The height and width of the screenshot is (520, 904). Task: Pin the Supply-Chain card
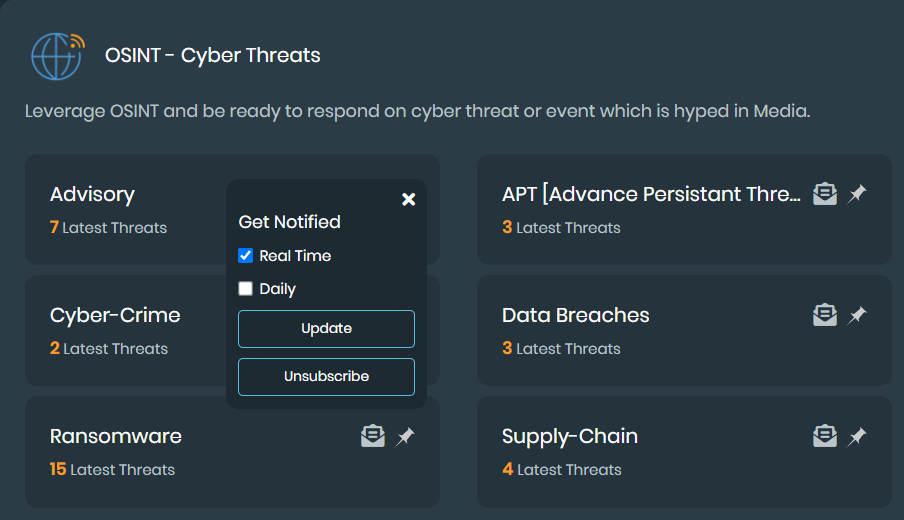click(x=857, y=436)
